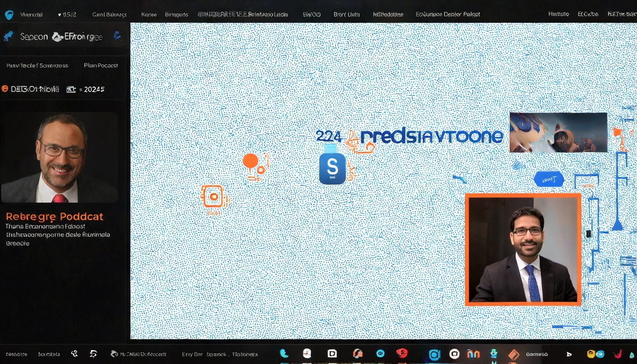Click the 2024 value in sidebar
Screen dimensions: 637x364
point(94,89)
